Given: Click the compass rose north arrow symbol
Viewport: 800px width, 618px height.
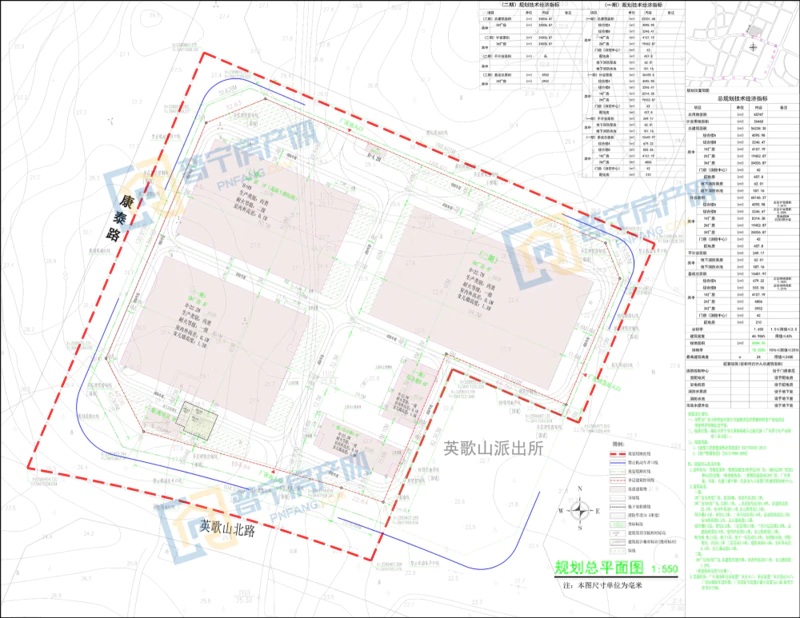Looking at the screenshot, I should click(578, 512).
